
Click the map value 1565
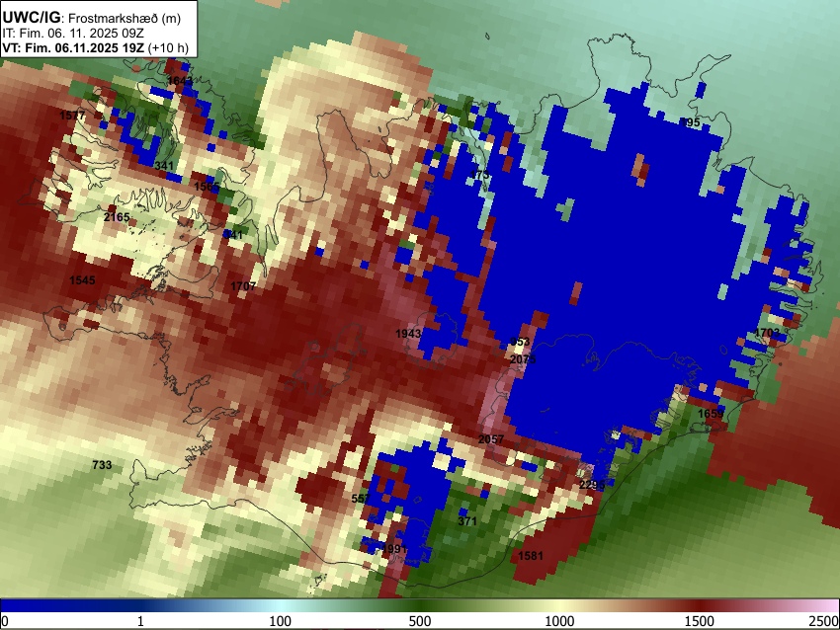207,187
